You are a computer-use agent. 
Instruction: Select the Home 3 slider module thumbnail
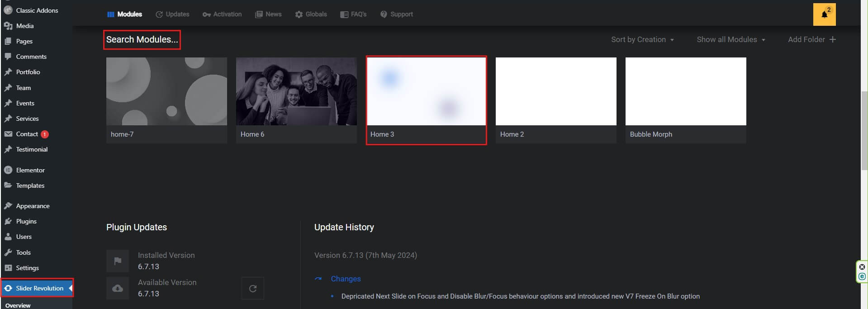tap(426, 91)
